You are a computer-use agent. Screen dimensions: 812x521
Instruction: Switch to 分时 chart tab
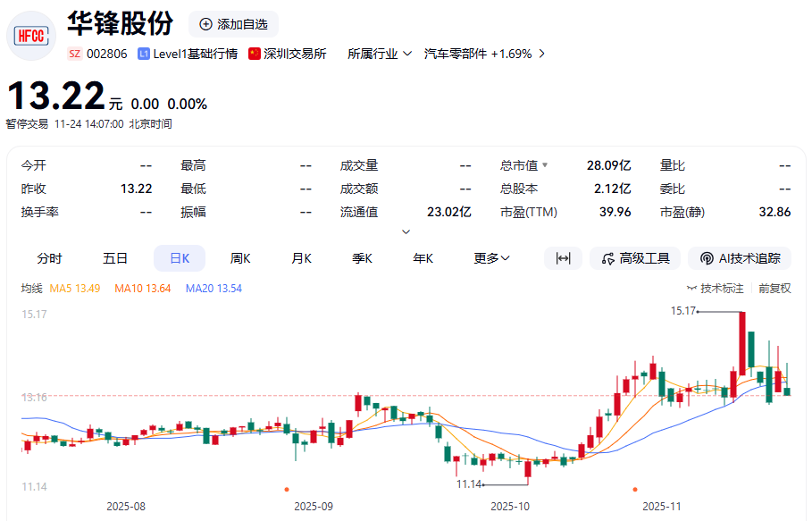(50, 258)
